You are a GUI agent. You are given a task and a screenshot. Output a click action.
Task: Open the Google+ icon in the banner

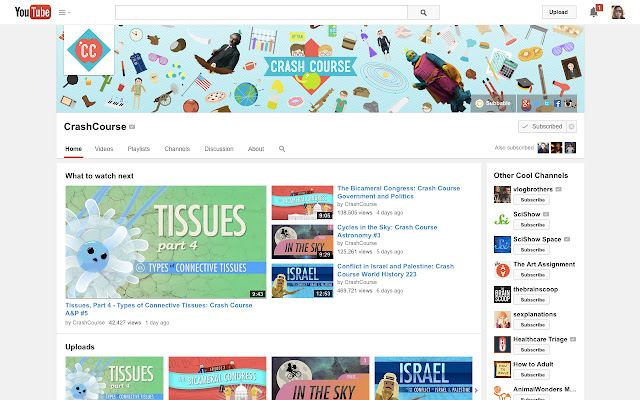pyautogui.click(x=526, y=104)
